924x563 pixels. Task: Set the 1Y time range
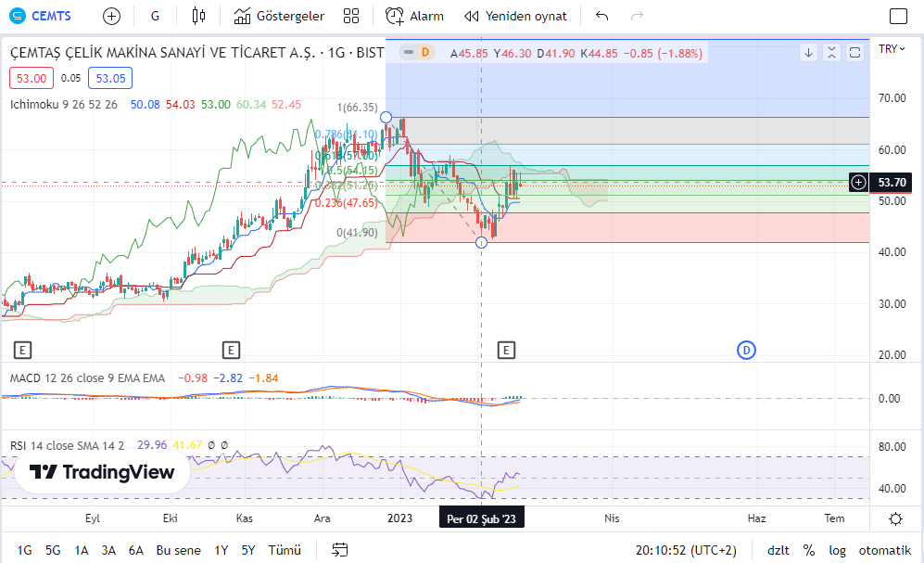[221, 550]
